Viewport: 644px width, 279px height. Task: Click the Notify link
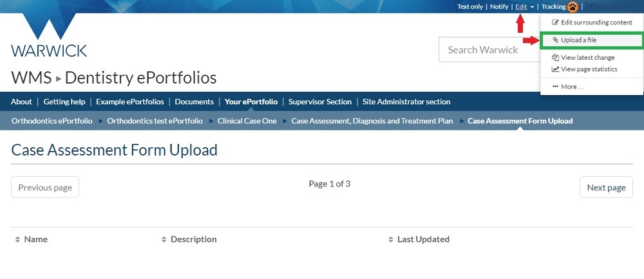click(499, 7)
